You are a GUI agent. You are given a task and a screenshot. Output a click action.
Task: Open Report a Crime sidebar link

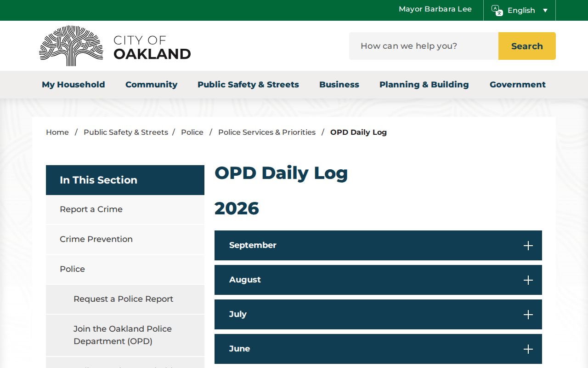pyautogui.click(x=125, y=209)
